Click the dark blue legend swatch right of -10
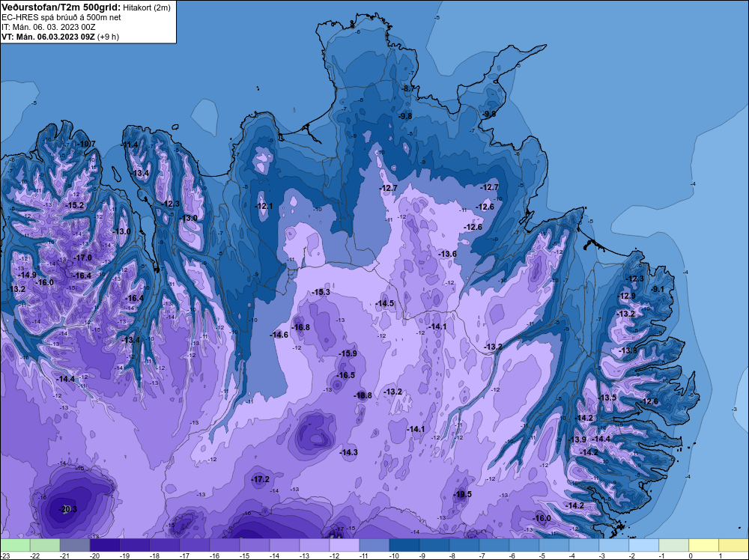 pyautogui.click(x=404, y=545)
